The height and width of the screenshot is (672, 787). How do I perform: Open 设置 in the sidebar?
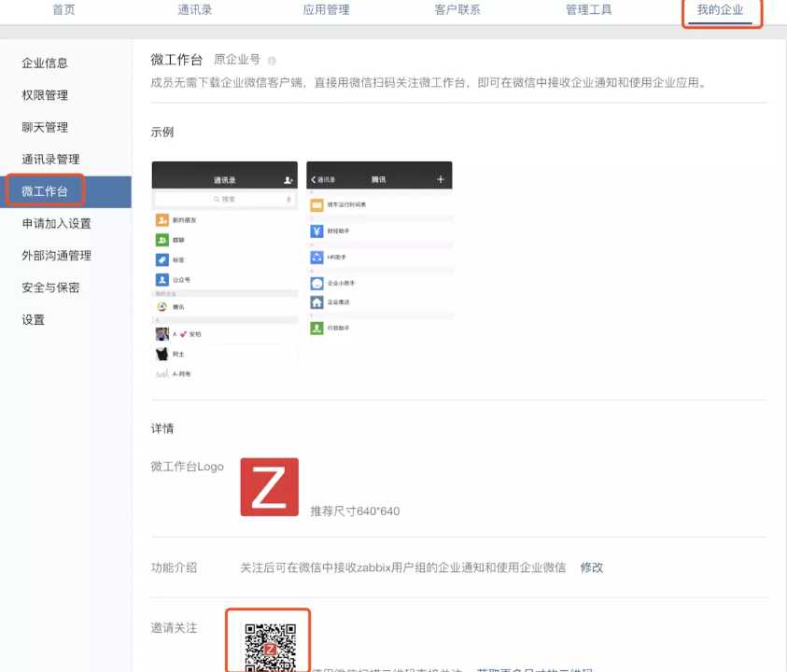coord(33,320)
